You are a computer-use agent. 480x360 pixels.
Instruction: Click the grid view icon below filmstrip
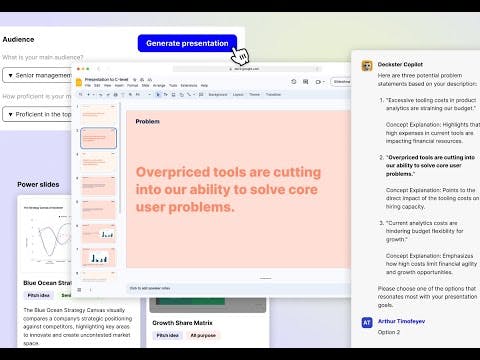[79, 290]
